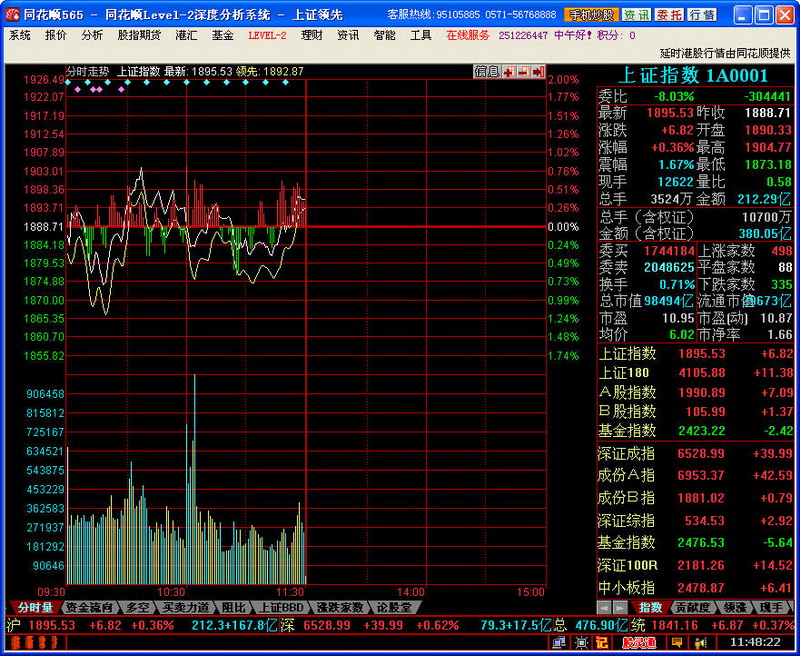Click the 上证180 index row

[x=695, y=373]
